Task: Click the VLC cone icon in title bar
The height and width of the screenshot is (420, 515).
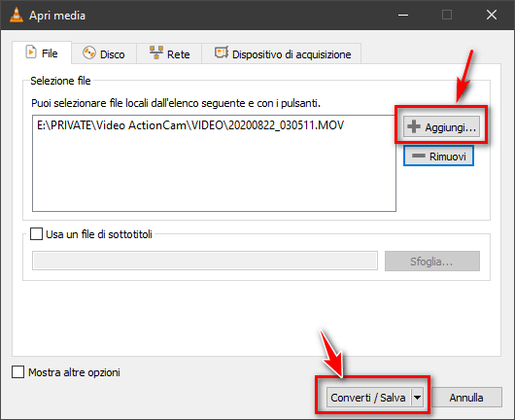Action: 17,15
